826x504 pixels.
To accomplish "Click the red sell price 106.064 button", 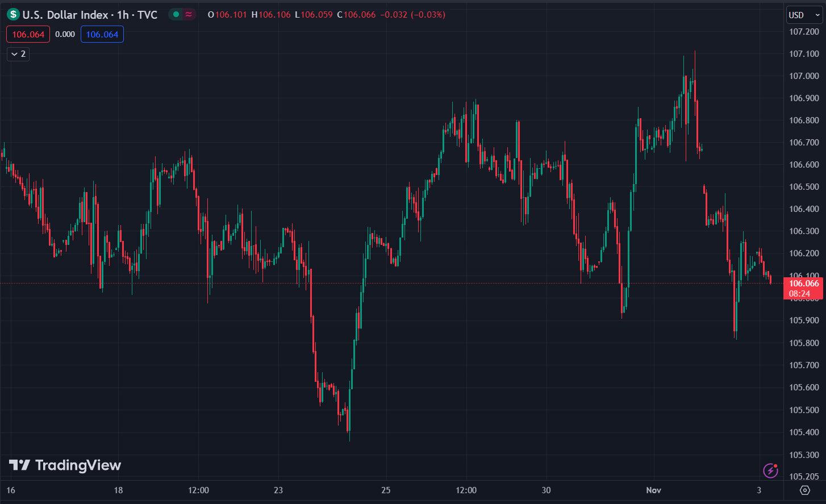I will [x=28, y=35].
